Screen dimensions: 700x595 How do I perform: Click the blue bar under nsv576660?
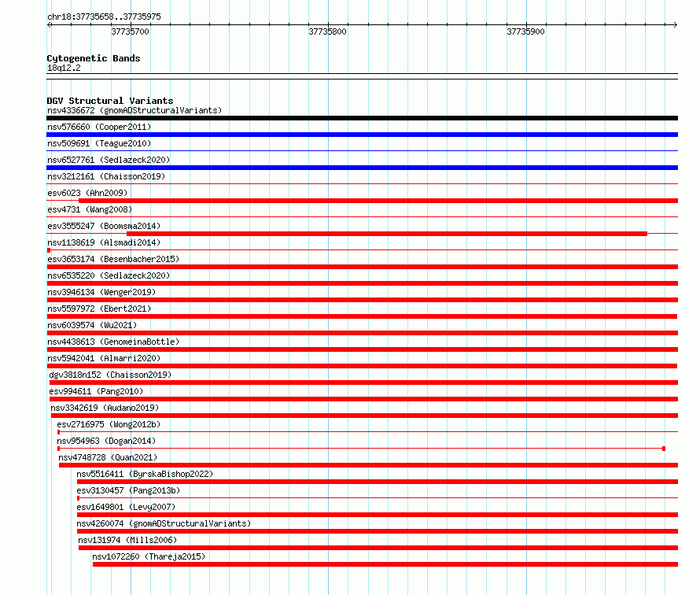coord(362,135)
